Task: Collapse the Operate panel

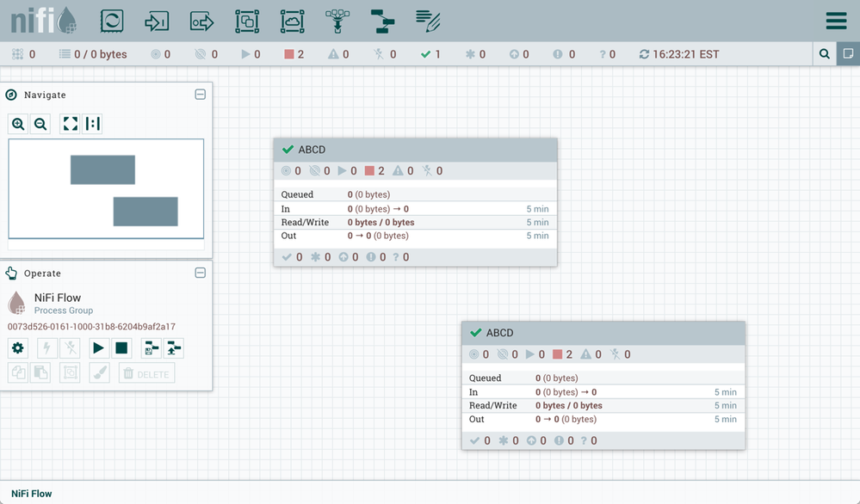Action: click(201, 273)
